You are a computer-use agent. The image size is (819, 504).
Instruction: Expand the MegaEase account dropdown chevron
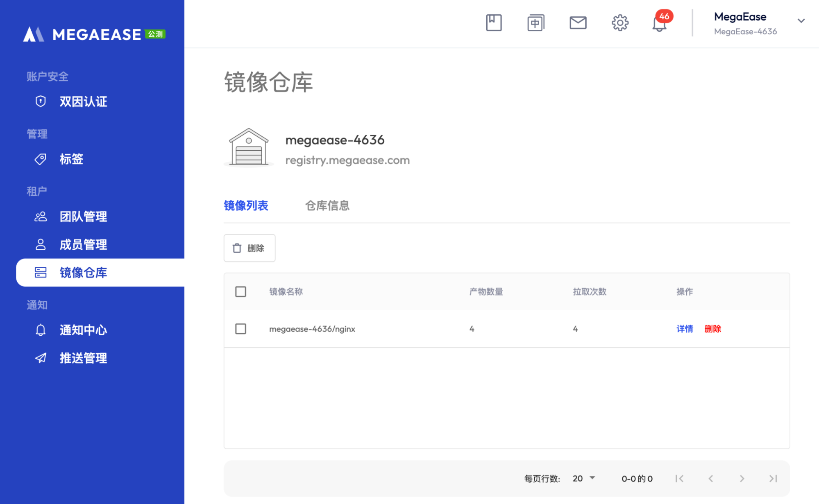coord(801,20)
